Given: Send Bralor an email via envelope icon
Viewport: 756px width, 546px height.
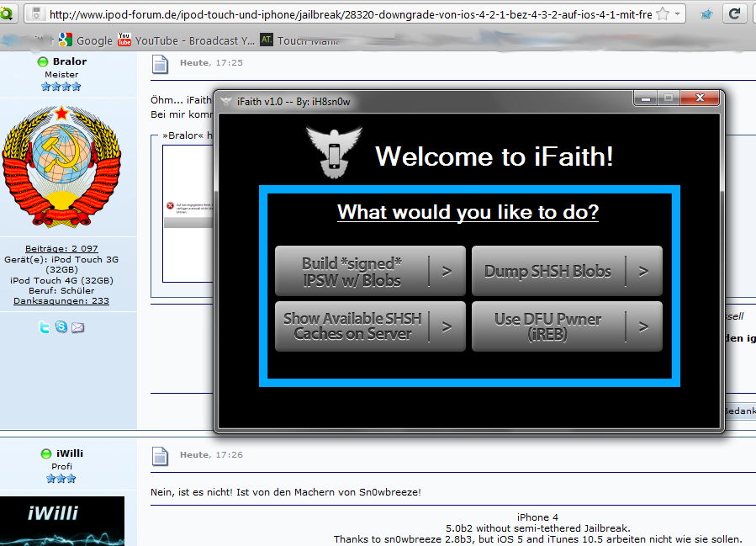Looking at the screenshot, I should [x=77, y=327].
